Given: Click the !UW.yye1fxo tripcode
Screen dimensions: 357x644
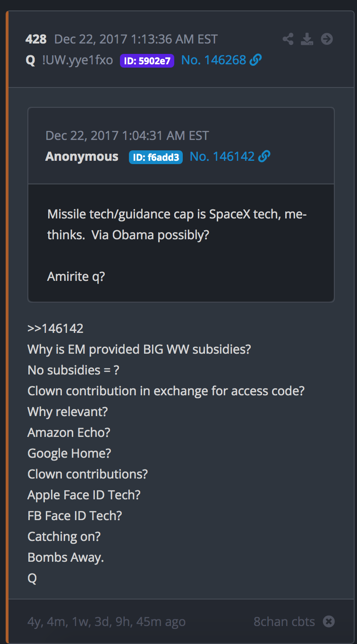Looking at the screenshot, I should click(x=77, y=60).
